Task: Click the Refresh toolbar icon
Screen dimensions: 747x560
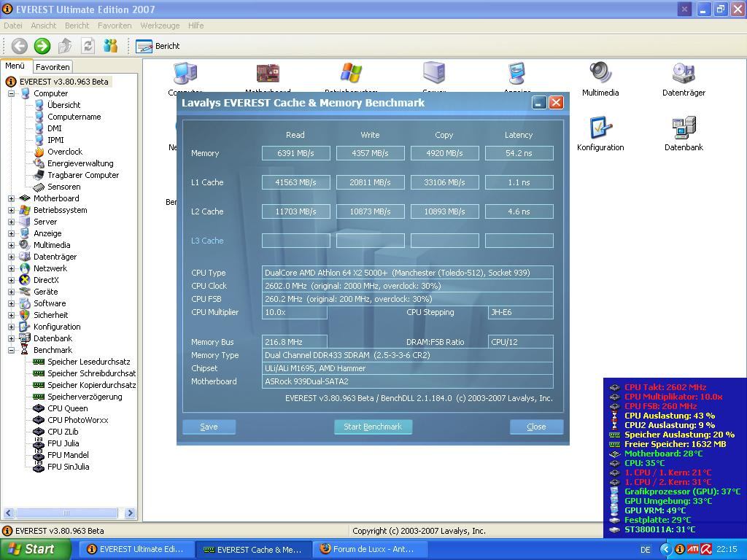Action: 88,46
